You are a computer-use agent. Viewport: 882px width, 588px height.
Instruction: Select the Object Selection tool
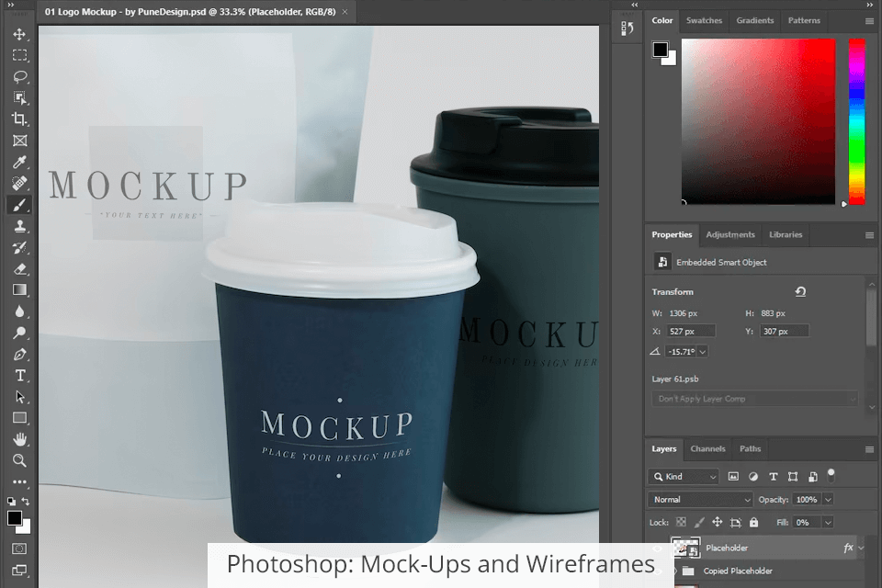tap(19, 98)
